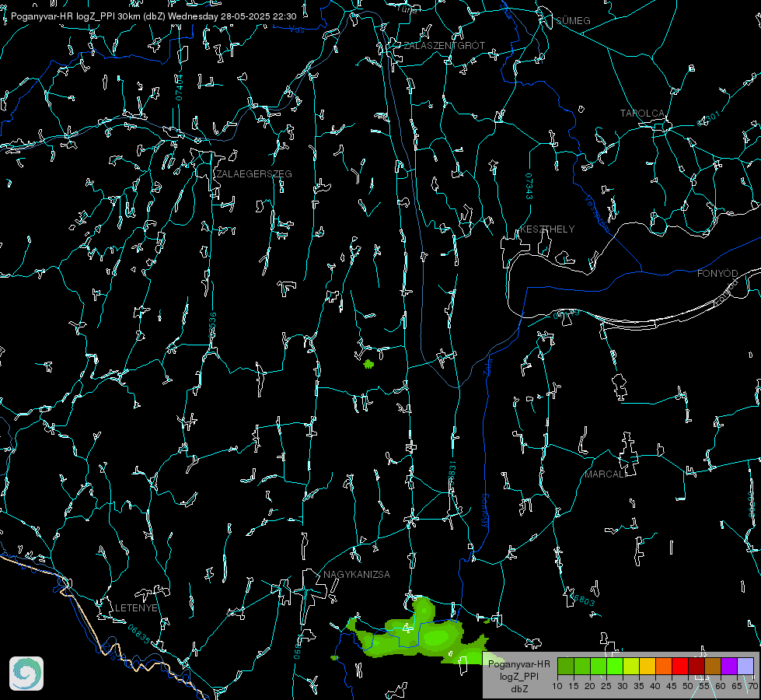Click the road number 06803 label
Viewport: 761px width, 700px height.
582,599
